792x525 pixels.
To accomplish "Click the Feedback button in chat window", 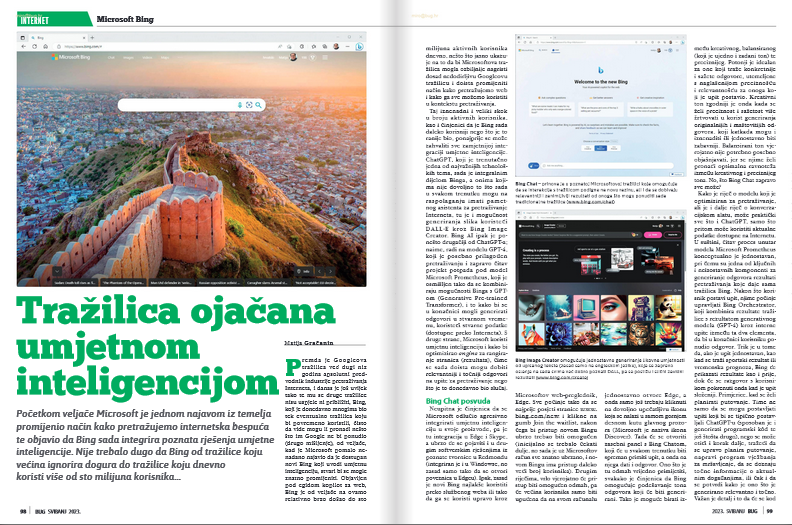I will pos(676,174).
